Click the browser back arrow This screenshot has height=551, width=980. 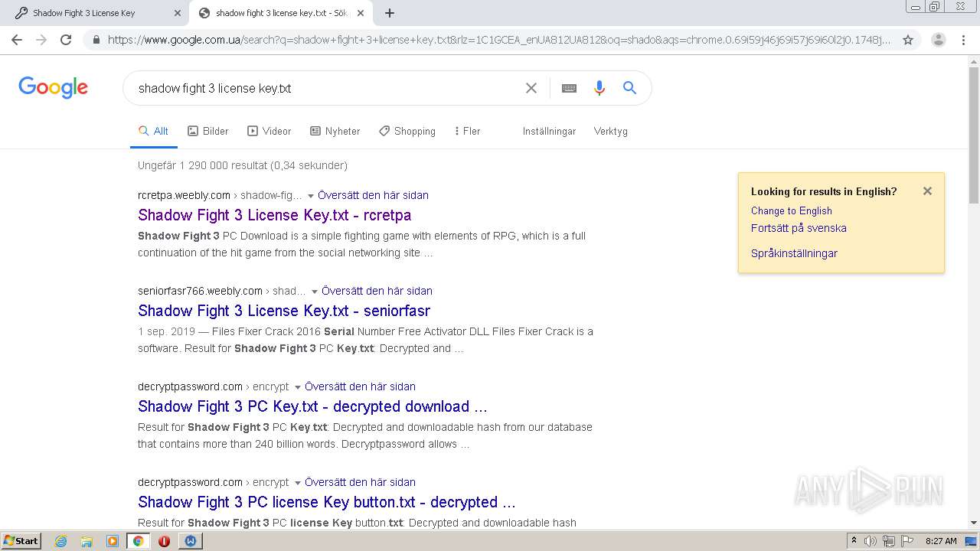coord(17,40)
